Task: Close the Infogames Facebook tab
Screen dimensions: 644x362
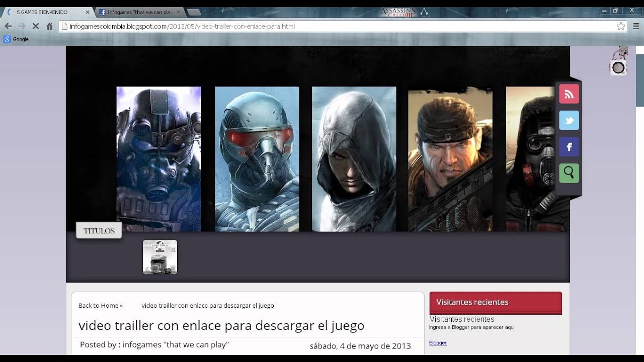Action: pyautogui.click(x=178, y=12)
